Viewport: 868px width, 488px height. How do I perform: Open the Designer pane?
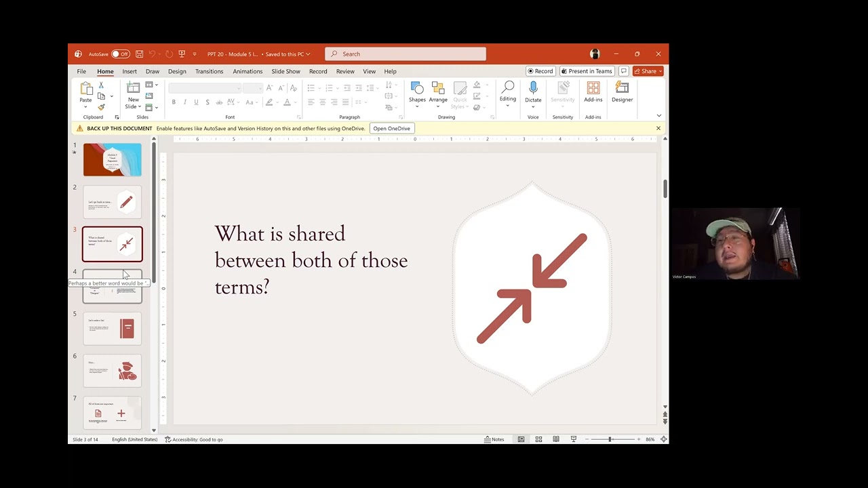(622, 92)
